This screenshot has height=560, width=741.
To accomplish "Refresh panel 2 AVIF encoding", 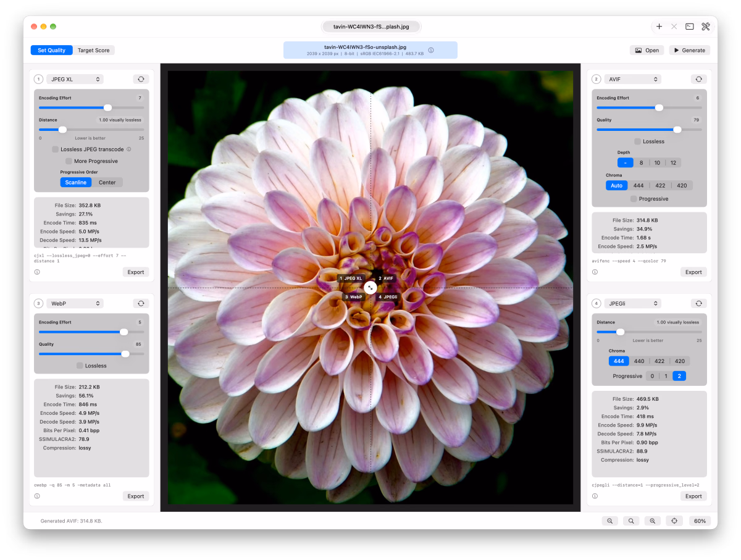I will pyautogui.click(x=698, y=79).
